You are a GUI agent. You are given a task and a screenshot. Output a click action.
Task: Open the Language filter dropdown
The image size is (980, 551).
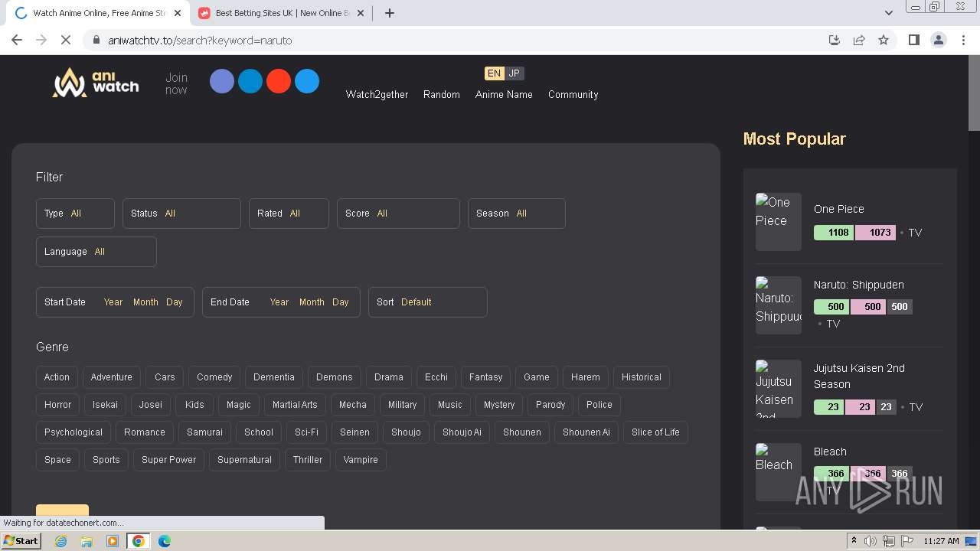(x=96, y=252)
